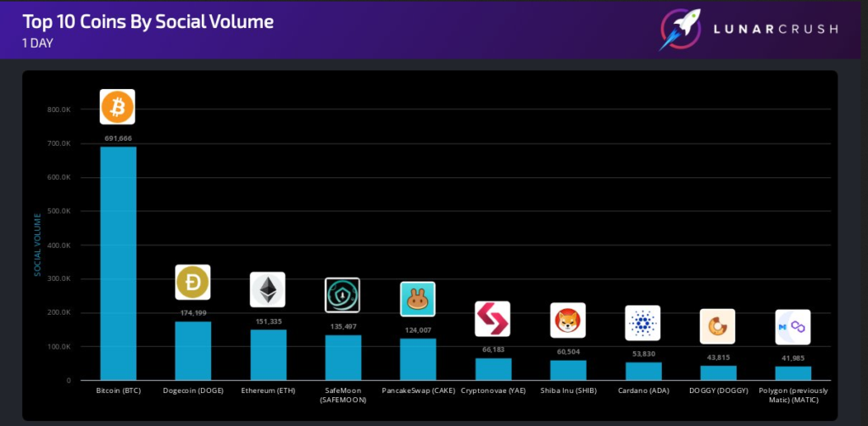
Task: Click the 691,666 value label
Action: point(117,138)
